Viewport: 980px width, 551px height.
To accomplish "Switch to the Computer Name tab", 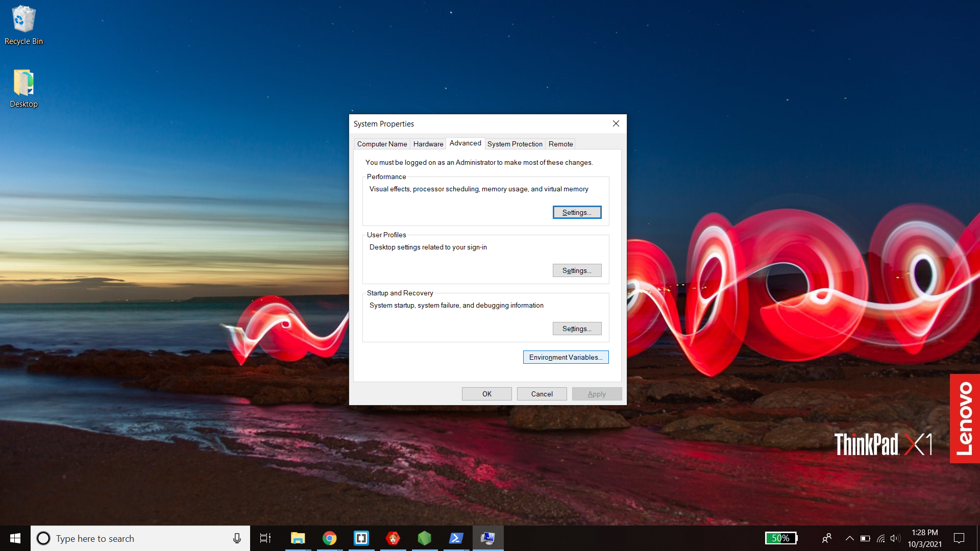I will click(x=382, y=144).
